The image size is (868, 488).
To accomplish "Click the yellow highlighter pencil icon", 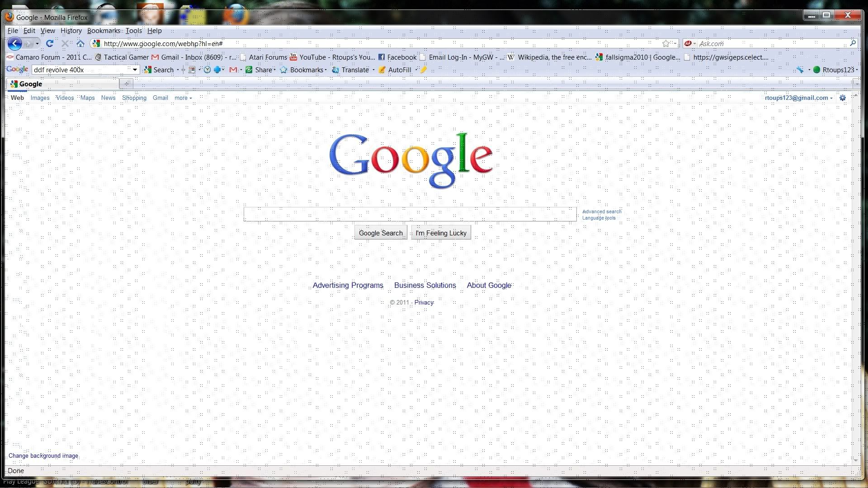I will (423, 70).
